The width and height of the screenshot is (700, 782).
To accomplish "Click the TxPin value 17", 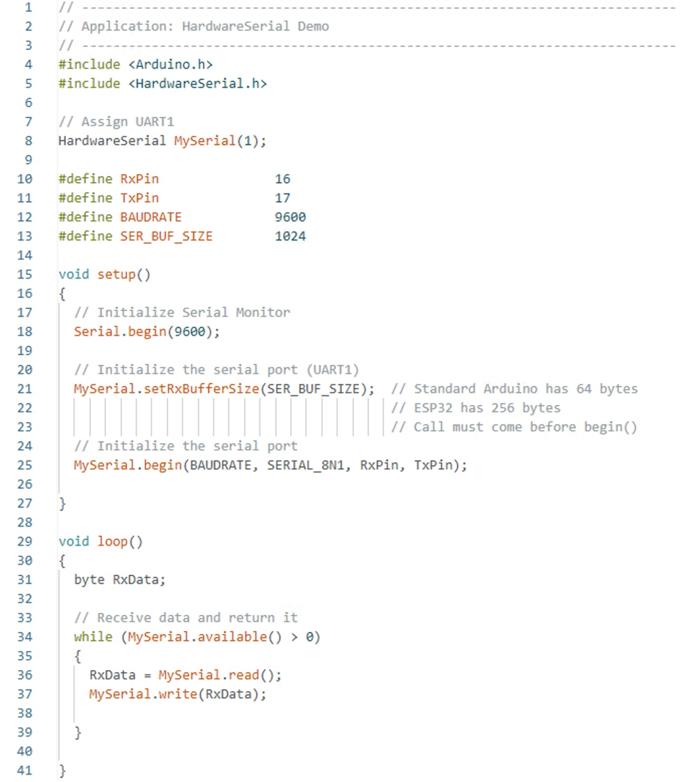I will (x=282, y=198).
